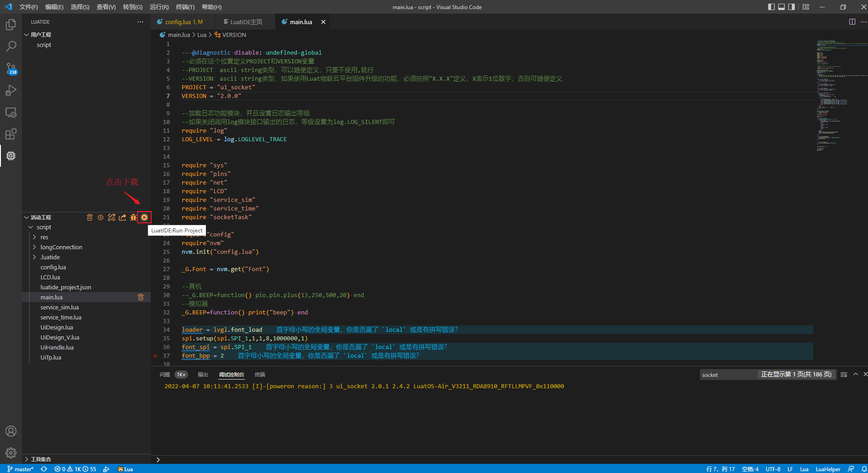The width and height of the screenshot is (868, 473).
Task: Click the UTF-8 encoding selector
Action: 773,469
